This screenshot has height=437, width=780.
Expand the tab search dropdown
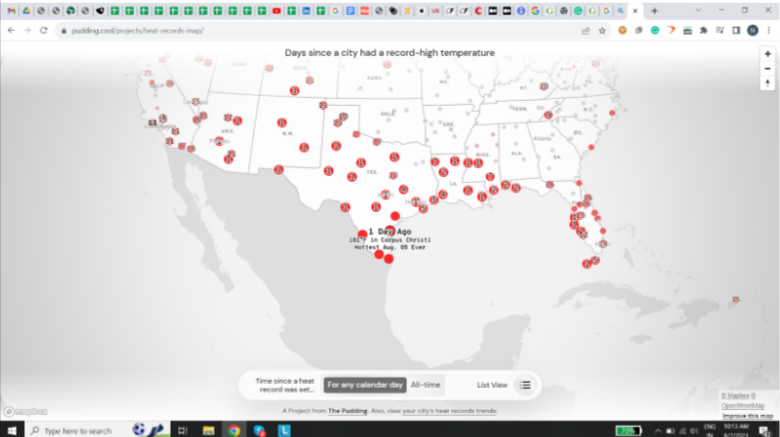point(698,10)
